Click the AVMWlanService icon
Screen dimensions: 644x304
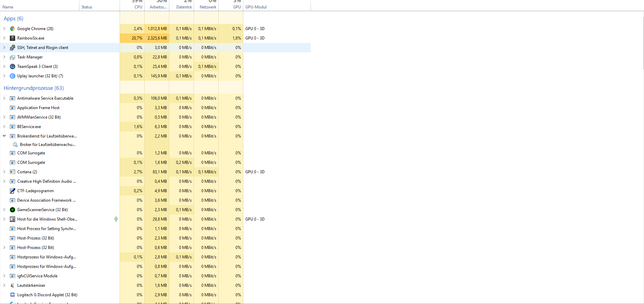tap(13, 117)
